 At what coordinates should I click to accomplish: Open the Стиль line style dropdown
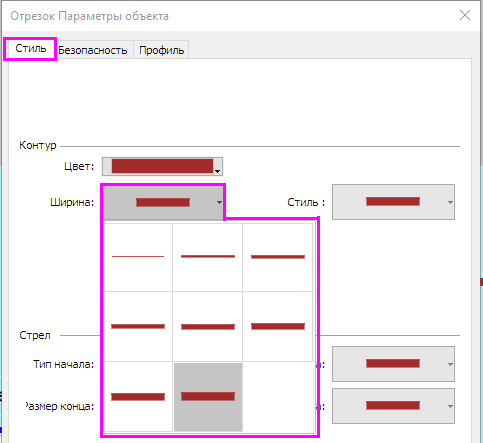click(x=393, y=202)
